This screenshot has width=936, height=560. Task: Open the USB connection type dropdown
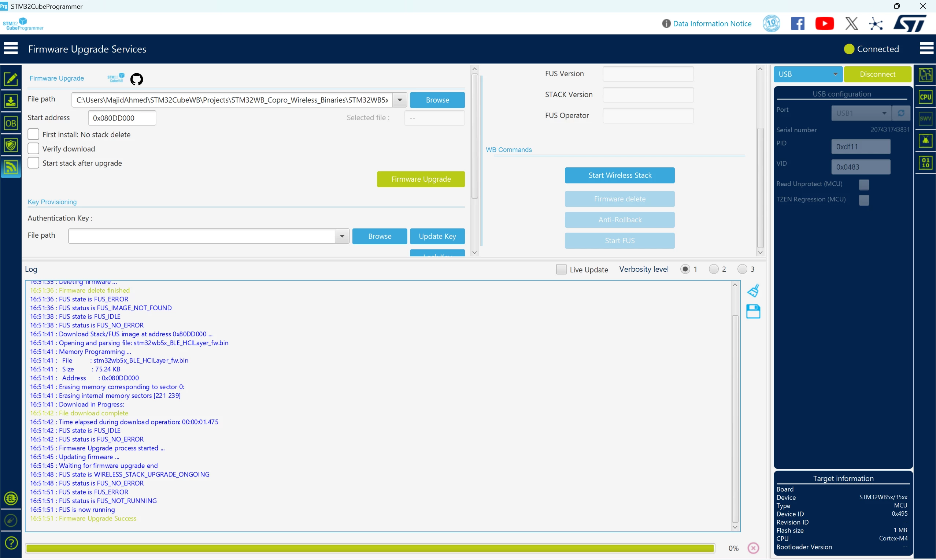(808, 74)
